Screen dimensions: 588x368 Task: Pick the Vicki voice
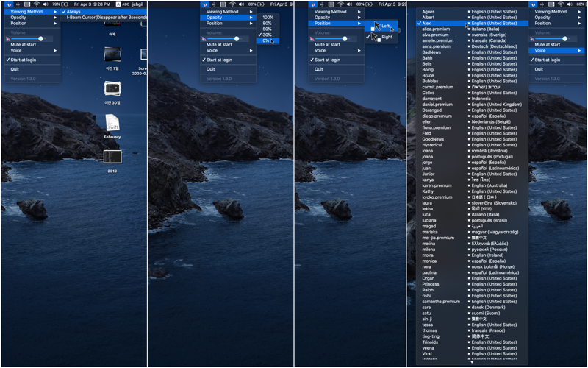[472, 354]
